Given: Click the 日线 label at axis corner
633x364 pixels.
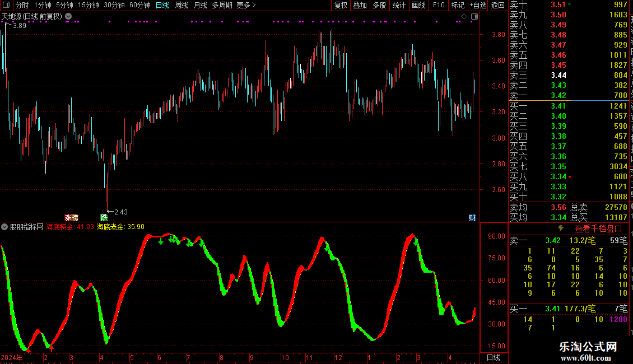Looking at the screenshot, I should coord(494,357).
